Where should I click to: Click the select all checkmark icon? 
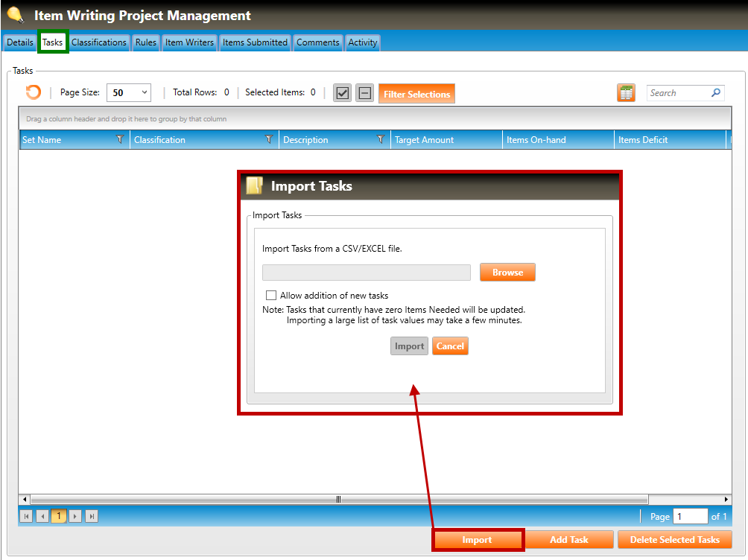[342, 93]
